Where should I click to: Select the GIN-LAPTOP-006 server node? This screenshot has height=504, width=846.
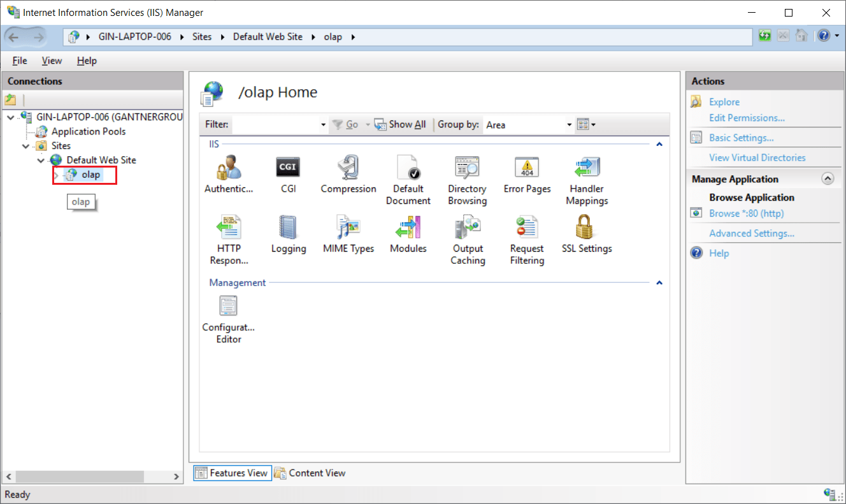click(x=110, y=117)
